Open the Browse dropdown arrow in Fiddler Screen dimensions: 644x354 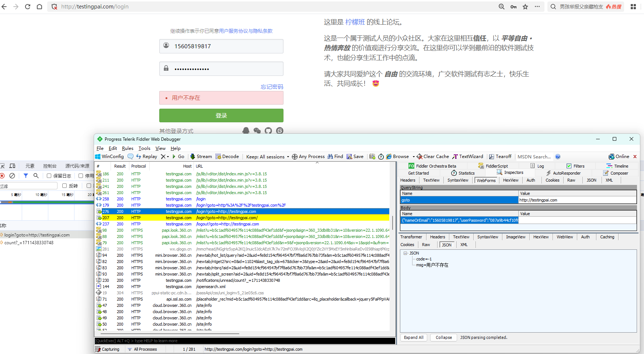coord(414,157)
